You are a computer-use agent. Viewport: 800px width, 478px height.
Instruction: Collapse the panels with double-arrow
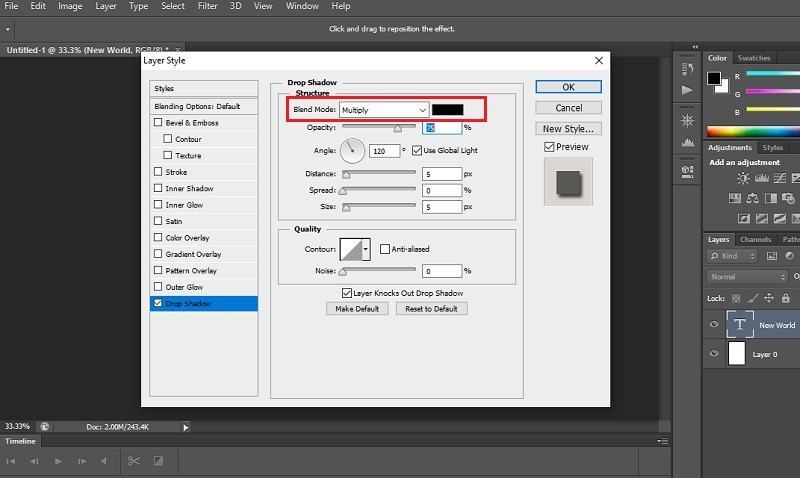695,47
